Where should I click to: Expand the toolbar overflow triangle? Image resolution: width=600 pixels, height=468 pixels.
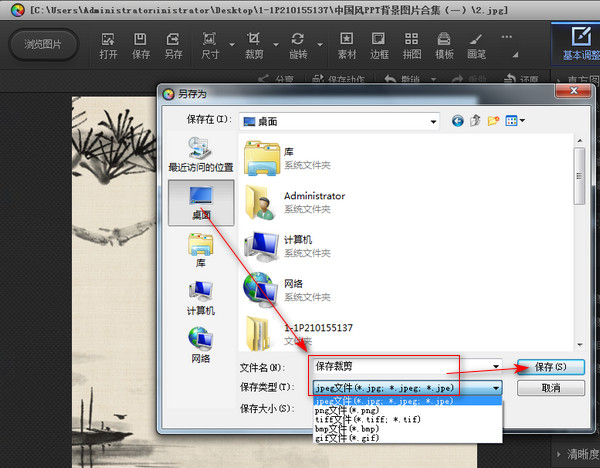click(515, 54)
